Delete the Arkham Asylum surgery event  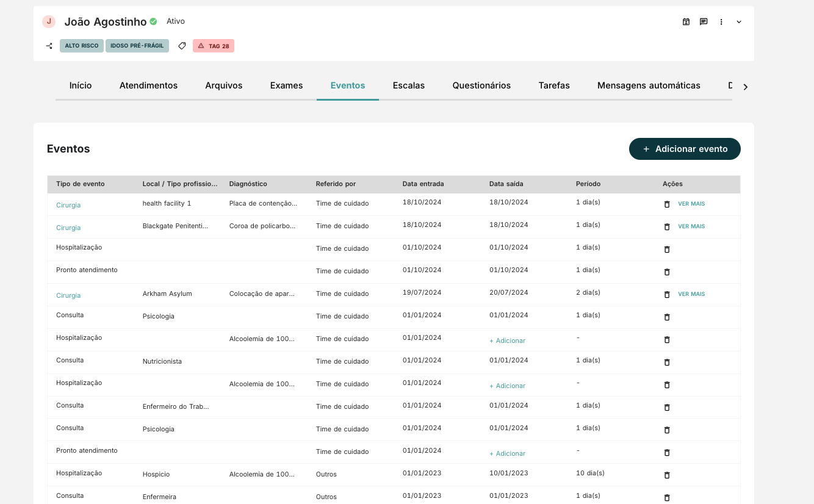667,295
